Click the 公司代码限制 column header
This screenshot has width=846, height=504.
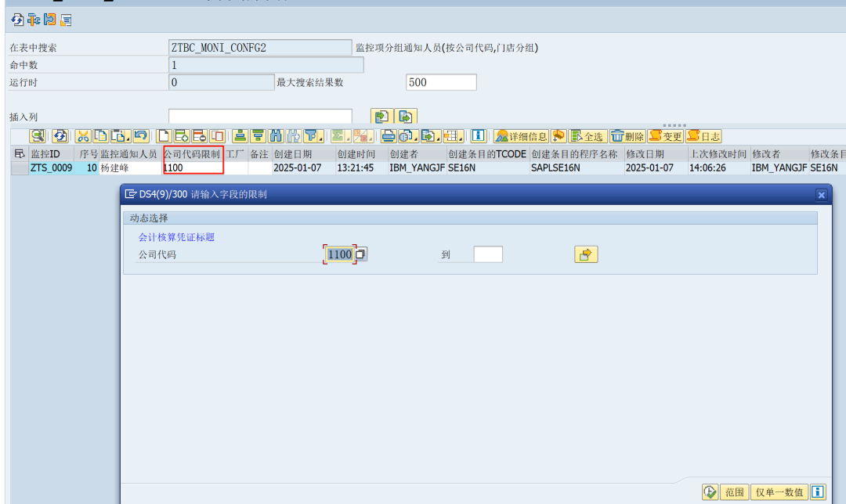193,154
